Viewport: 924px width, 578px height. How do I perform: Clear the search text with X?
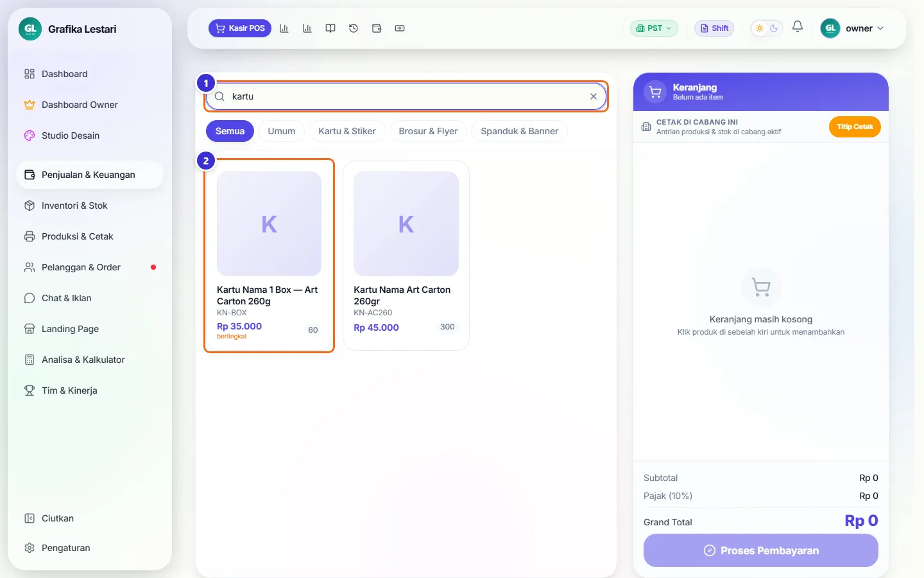click(594, 96)
